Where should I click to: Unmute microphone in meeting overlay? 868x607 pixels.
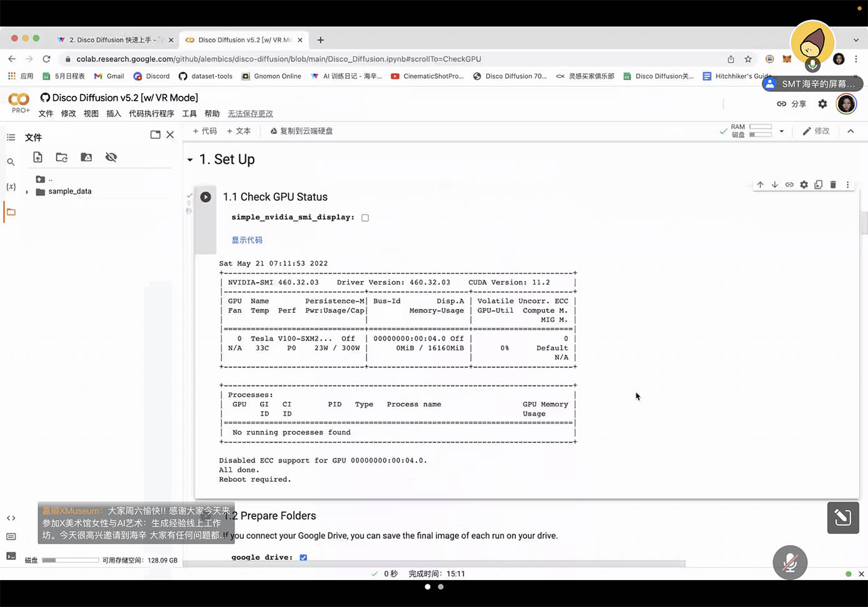790,563
